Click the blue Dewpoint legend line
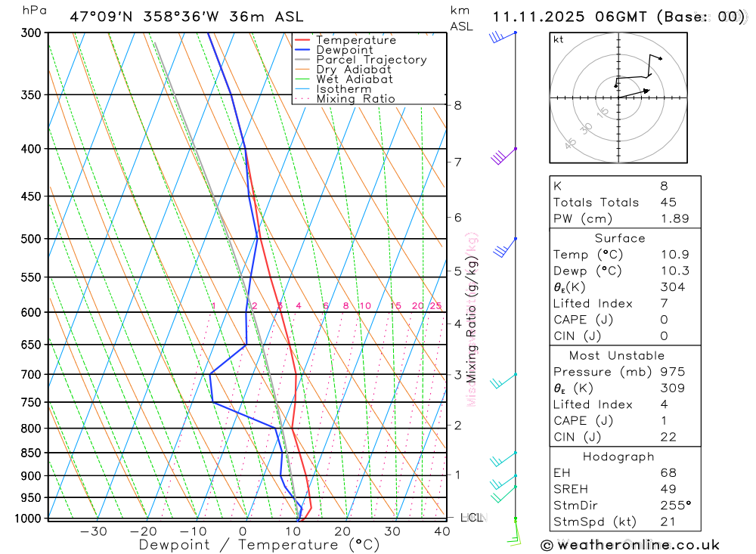756x554 pixels. tap(302, 50)
